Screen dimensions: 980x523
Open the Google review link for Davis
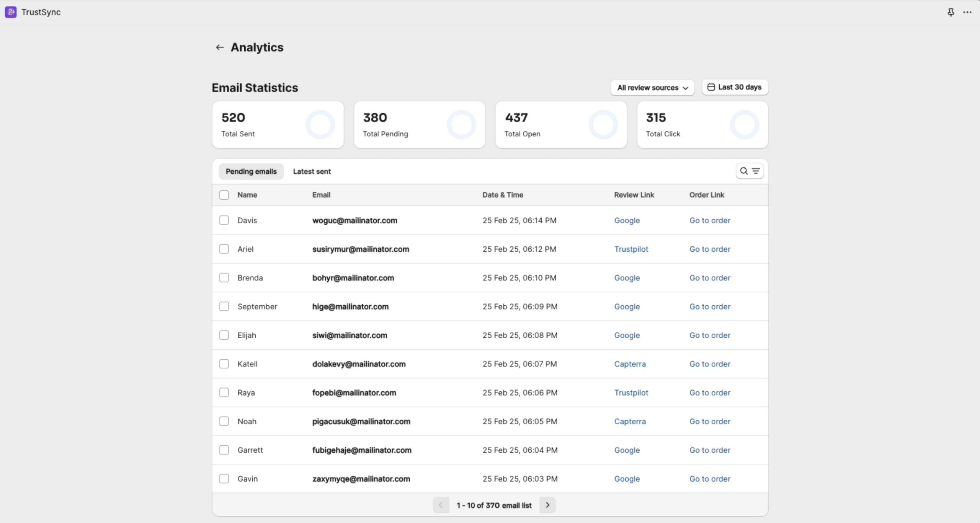627,220
